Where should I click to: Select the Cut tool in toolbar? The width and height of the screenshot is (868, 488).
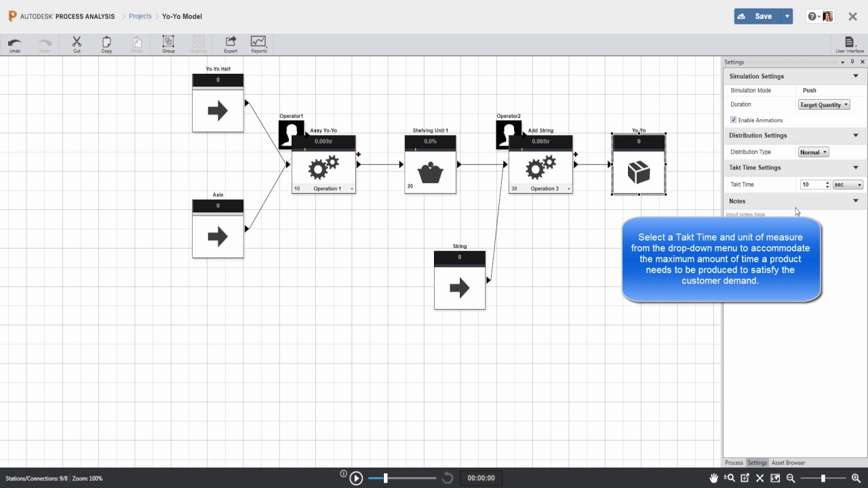pos(77,45)
